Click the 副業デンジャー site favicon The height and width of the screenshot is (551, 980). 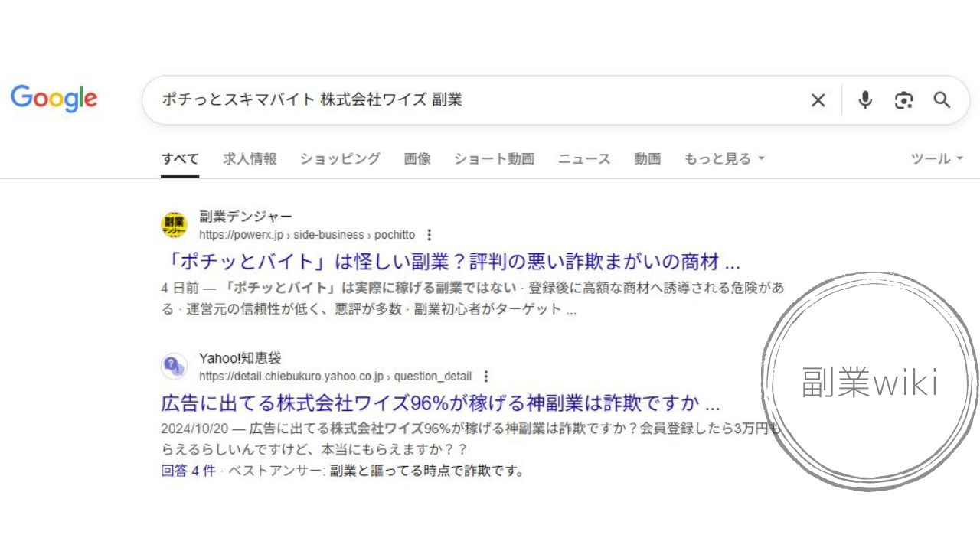pyautogui.click(x=174, y=225)
